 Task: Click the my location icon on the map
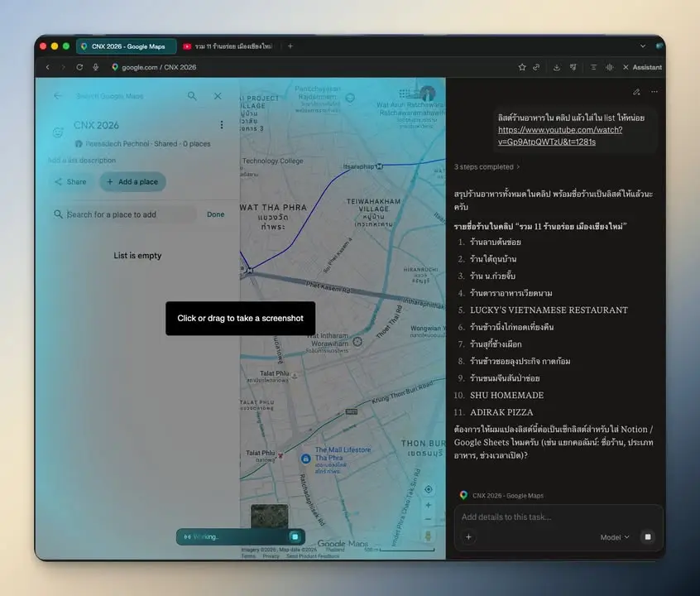pos(428,490)
